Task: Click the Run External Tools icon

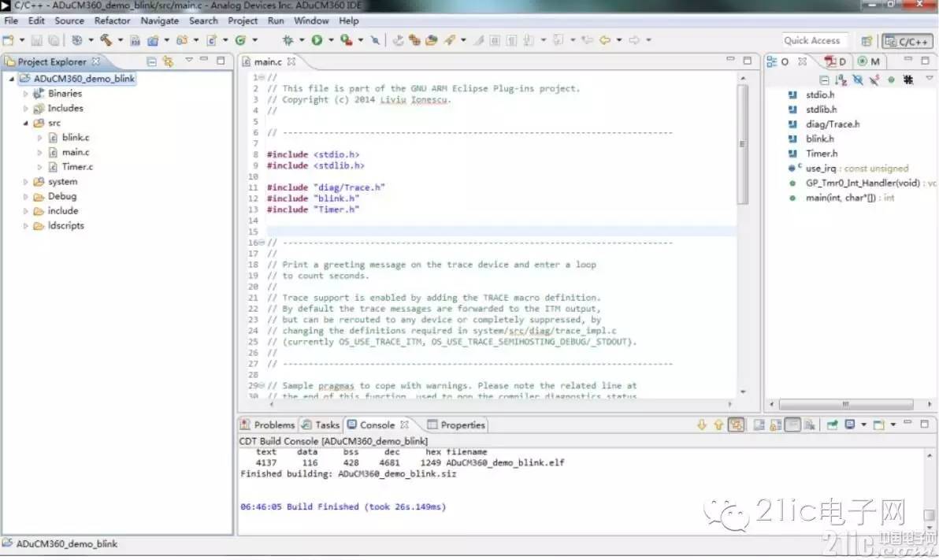Action: coord(346,40)
